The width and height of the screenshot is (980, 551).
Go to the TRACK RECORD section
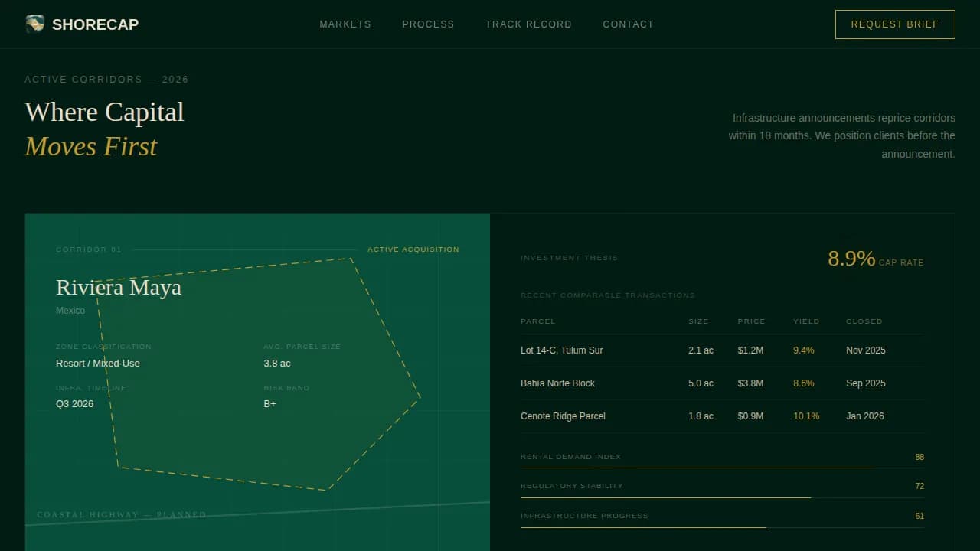[528, 24]
